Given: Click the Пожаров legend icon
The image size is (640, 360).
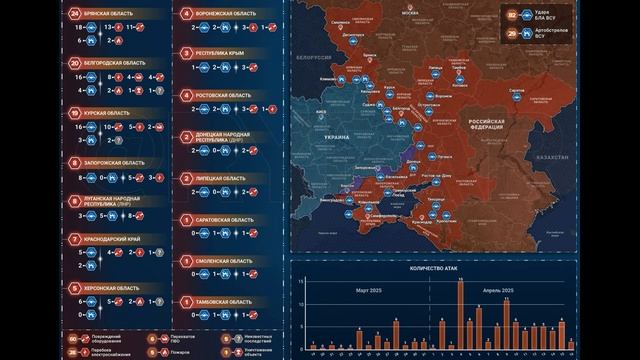Looking at the screenshot, I should tap(164, 352).
